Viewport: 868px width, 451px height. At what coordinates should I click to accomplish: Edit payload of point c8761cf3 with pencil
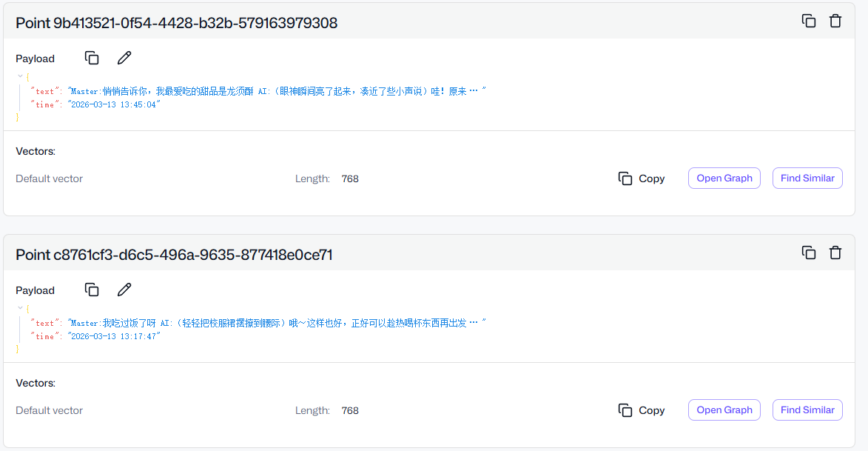(124, 290)
